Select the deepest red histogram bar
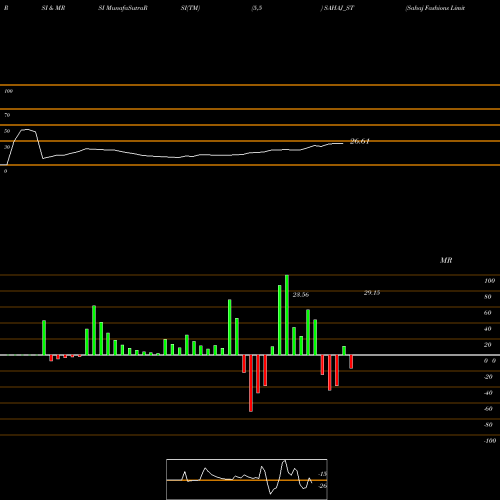Viewport: 500px width, 500px height. click(251, 383)
